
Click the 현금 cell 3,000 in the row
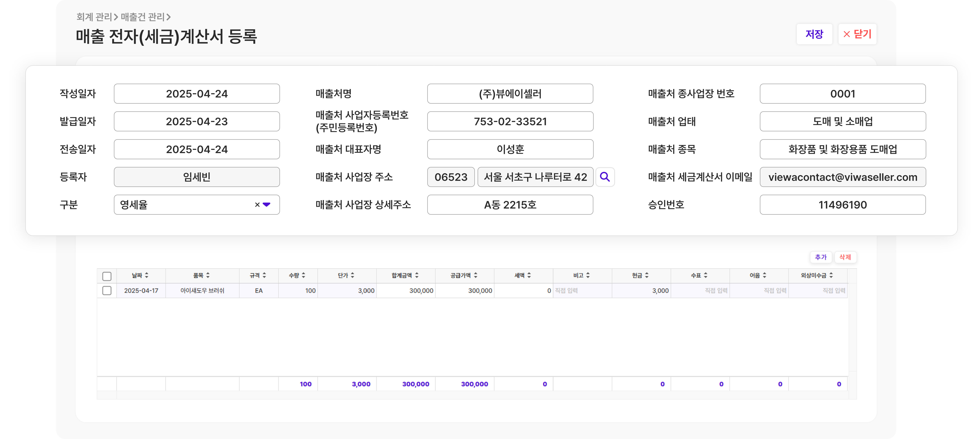click(x=641, y=291)
